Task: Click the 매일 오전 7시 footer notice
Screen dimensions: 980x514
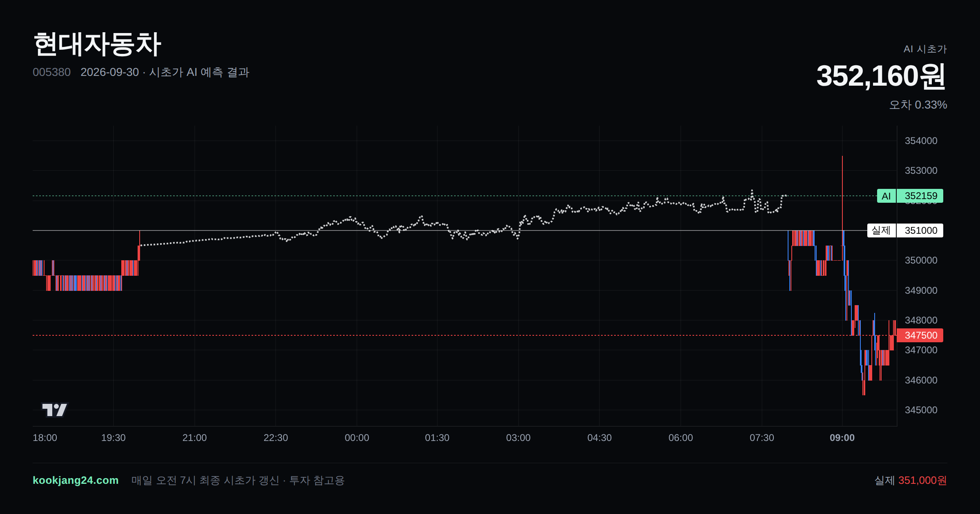Action: [x=238, y=480]
